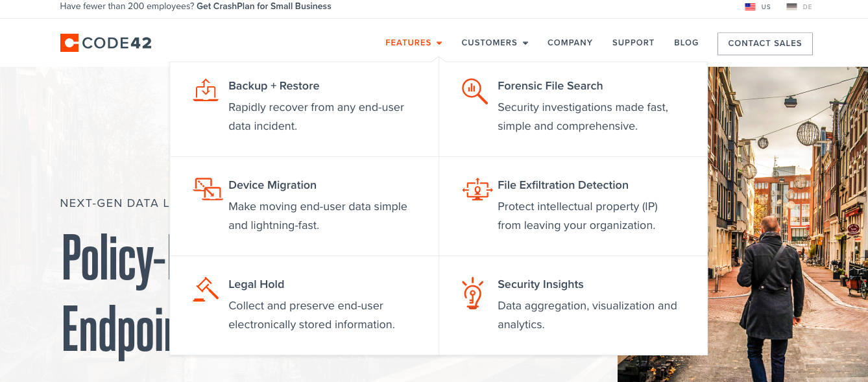This screenshot has height=382, width=868.
Task: Click the Legal Hold gavel icon
Action: pyautogui.click(x=206, y=289)
